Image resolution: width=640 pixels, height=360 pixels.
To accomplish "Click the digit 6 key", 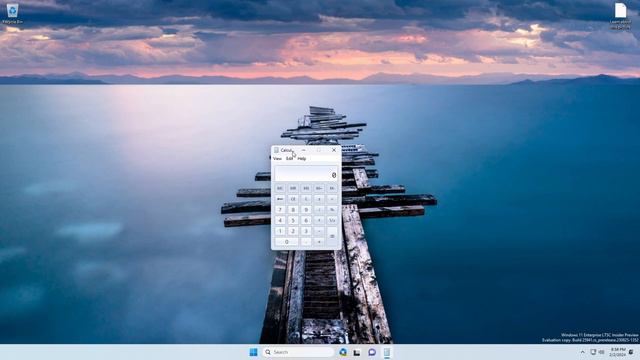I will click(306, 220).
